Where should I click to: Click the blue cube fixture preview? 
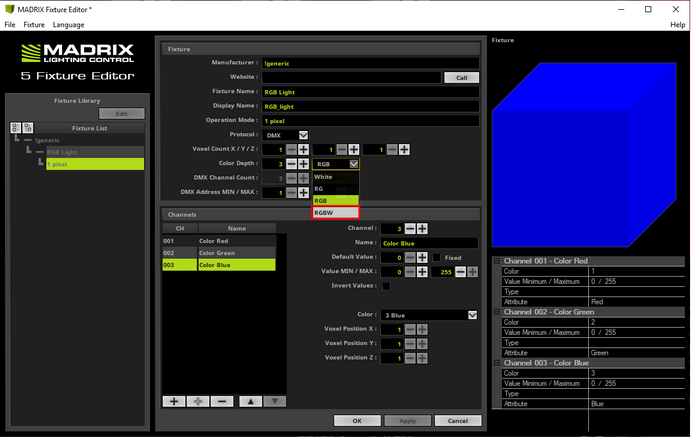click(584, 155)
